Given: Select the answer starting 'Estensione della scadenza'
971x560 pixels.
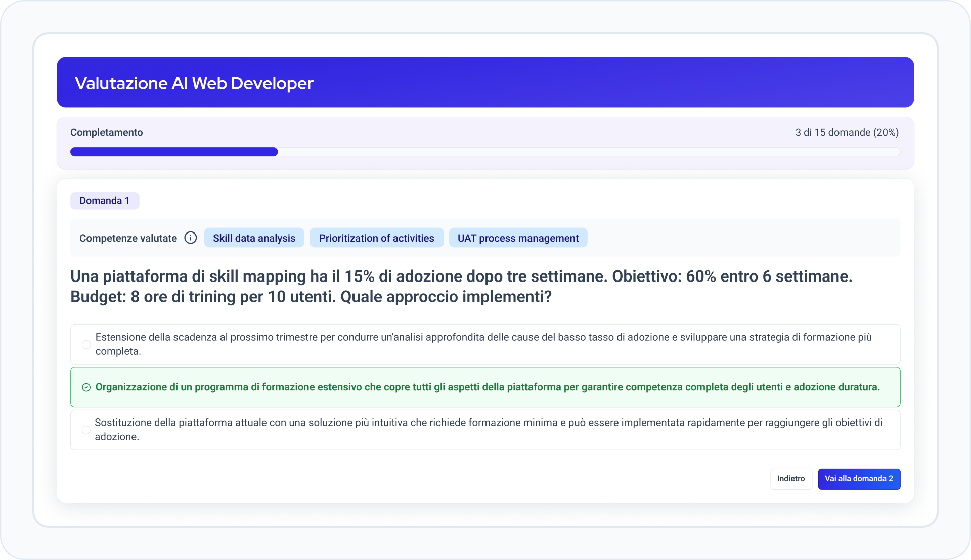Looking at the screenshot, I should coord(485,344).
